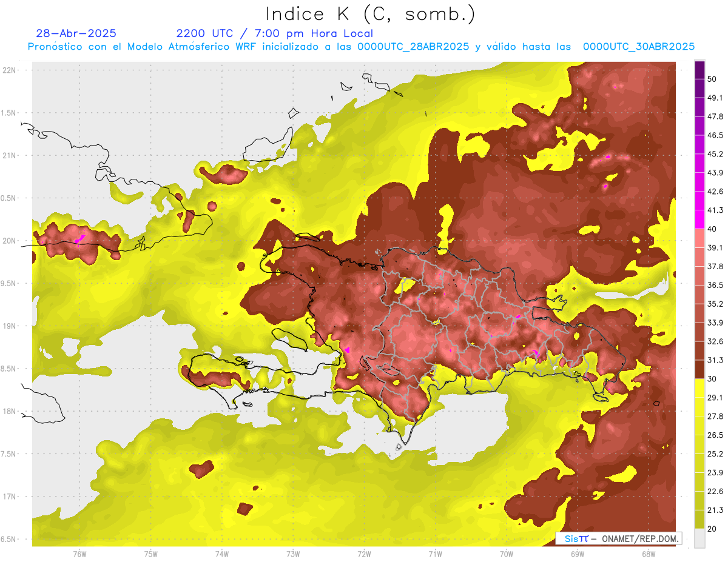The width and height of the screenshot is (728, 562).
Task: Click the '31.3' value on color scale
Action: (715, 360)
